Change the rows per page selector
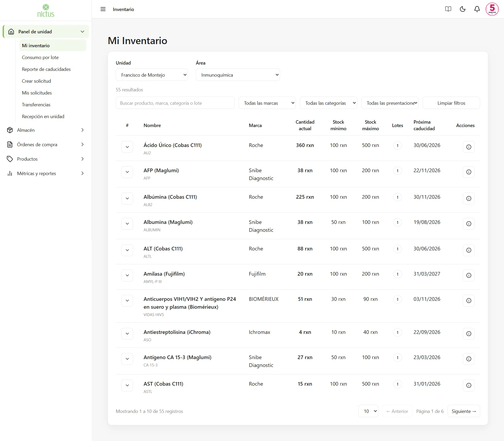 point(368,411)
